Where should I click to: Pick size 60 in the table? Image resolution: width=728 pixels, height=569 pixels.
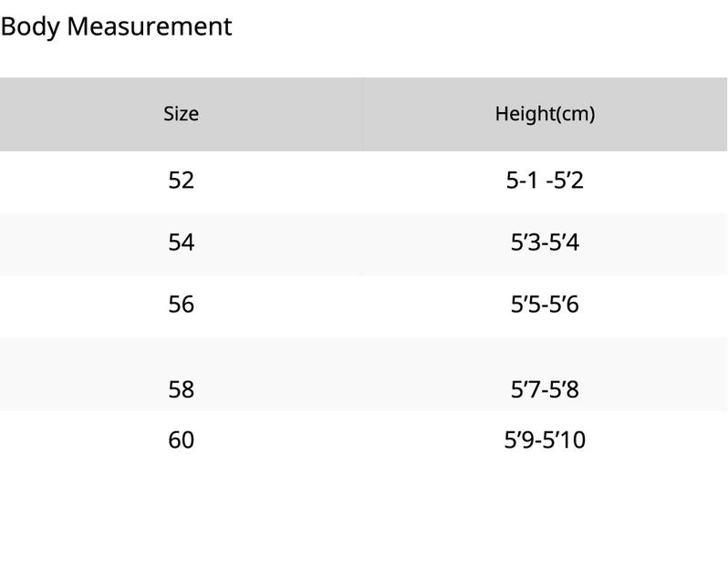click(181, 440)
